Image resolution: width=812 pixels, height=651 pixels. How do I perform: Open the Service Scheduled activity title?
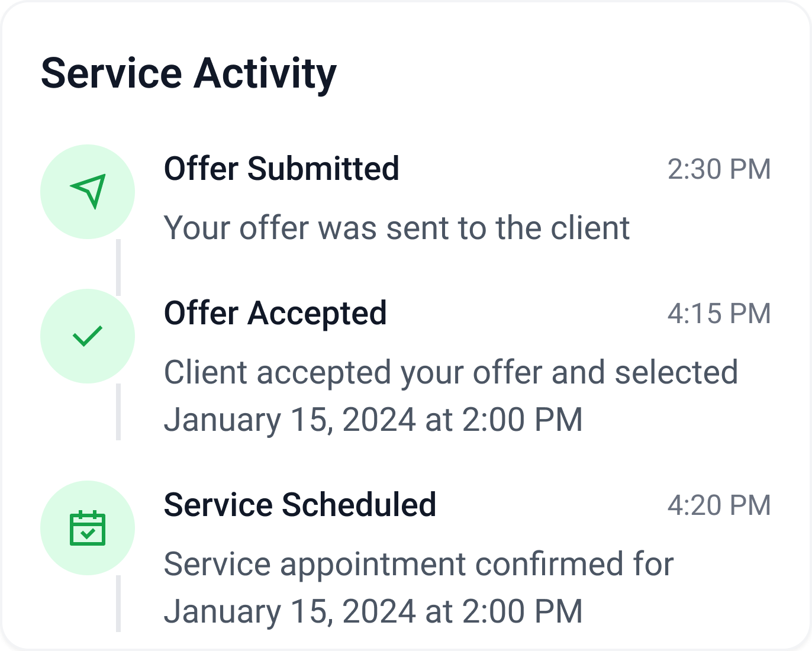[299, 505]
